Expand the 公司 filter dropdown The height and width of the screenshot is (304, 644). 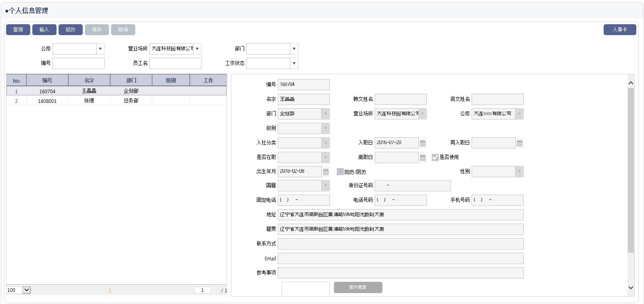(x=100, y=49)
